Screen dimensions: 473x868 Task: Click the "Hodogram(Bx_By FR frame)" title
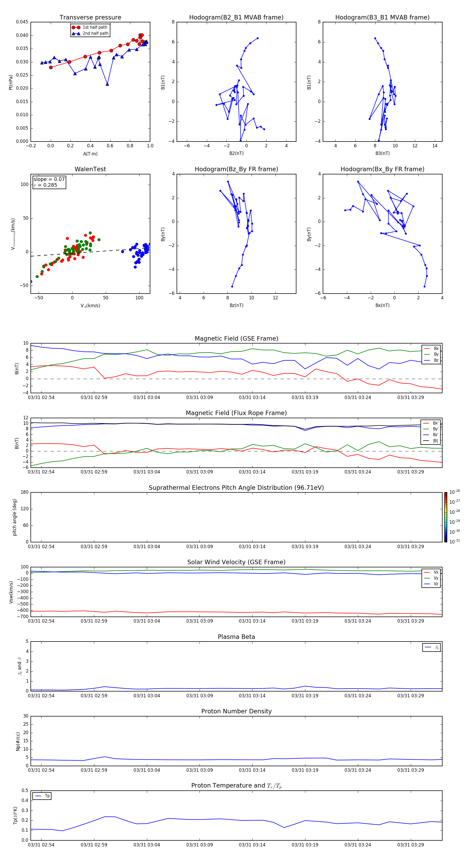click(382, 169)
